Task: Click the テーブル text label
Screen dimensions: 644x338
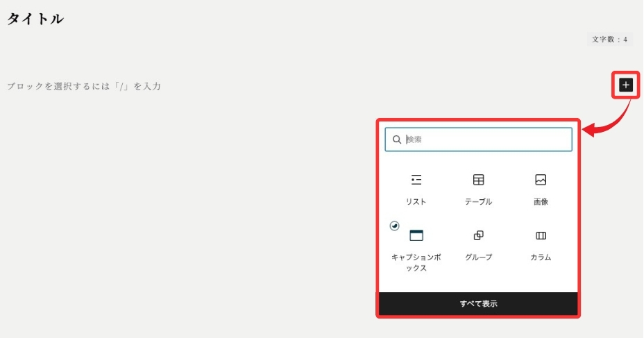Action: point(478,202)
